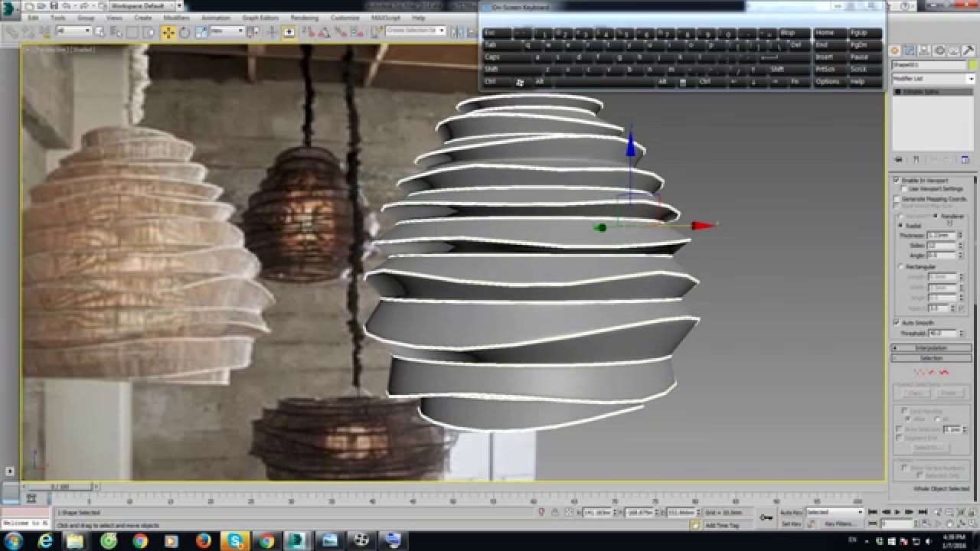
Task: Open the selection filter All dropdown
Action: point(73,31)
